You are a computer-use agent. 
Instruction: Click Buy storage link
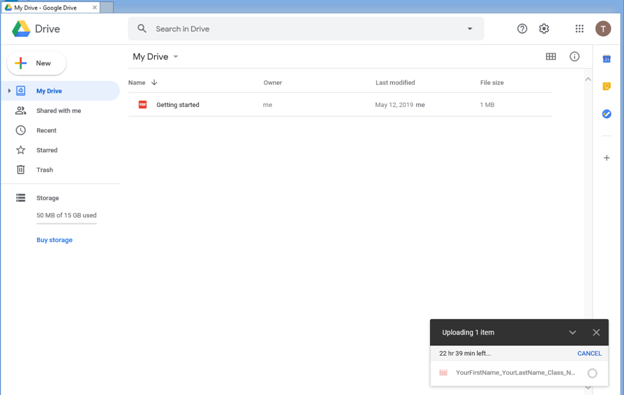[x=55, y=240]
